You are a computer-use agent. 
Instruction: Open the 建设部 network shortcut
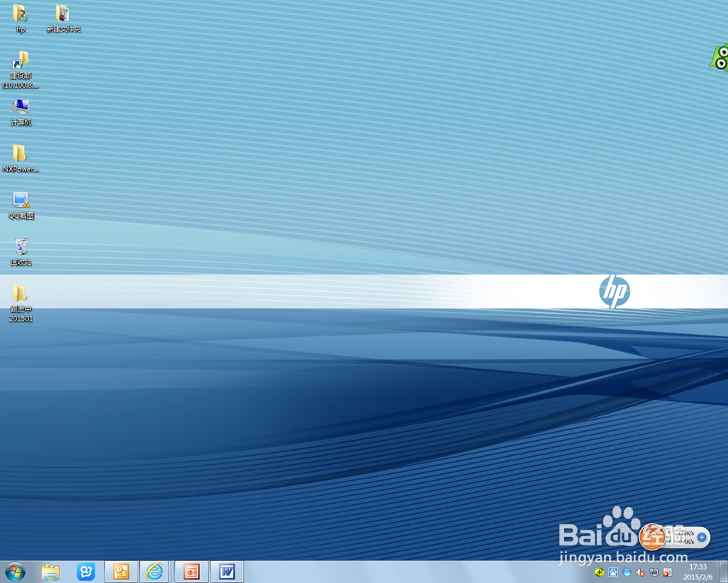click(x=20, y=70)
